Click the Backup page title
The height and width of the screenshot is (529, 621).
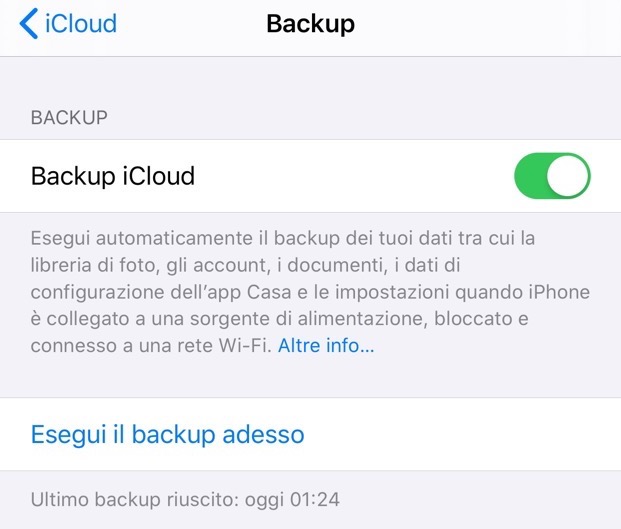pyautogui.click(x=310, y=24)
